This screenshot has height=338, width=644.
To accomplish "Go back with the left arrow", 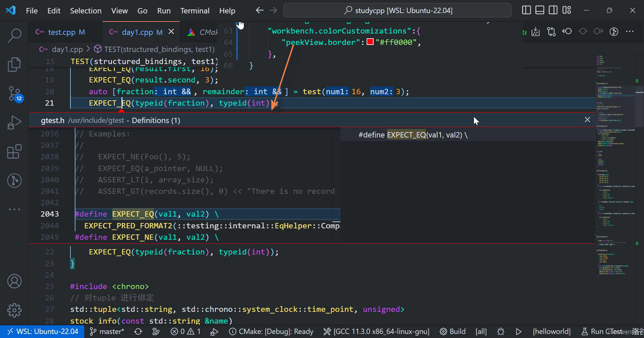I will pyautogui.click(x=260, y=10).
